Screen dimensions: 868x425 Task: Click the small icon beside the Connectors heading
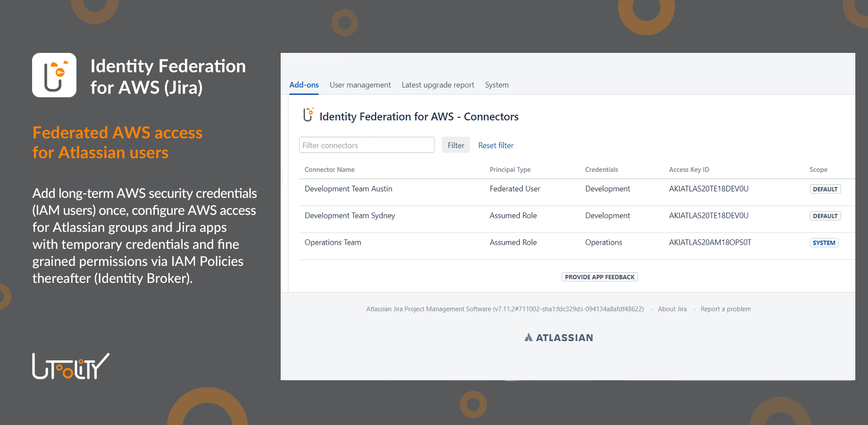pyautogui.click(x=308, y=115)
